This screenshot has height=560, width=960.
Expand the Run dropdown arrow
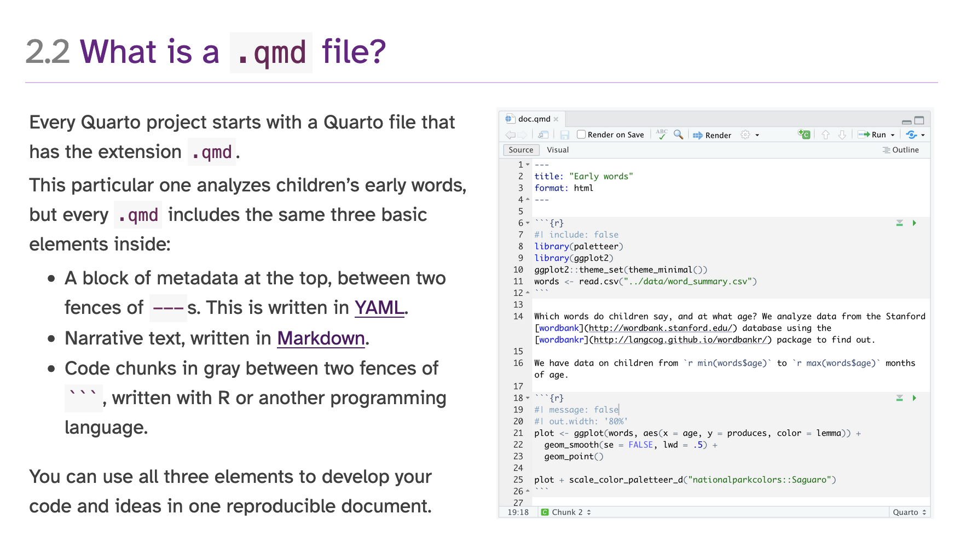pos(893,135)
